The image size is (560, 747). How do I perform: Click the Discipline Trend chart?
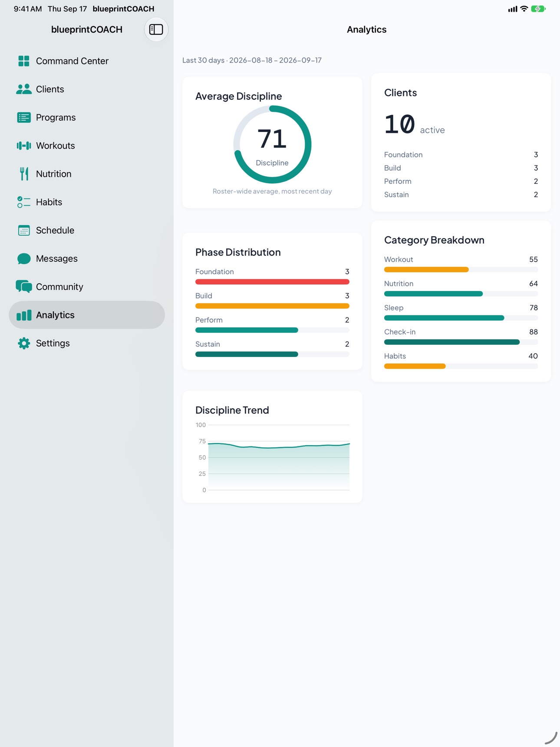pyautogui.click(x=273, y=457)
